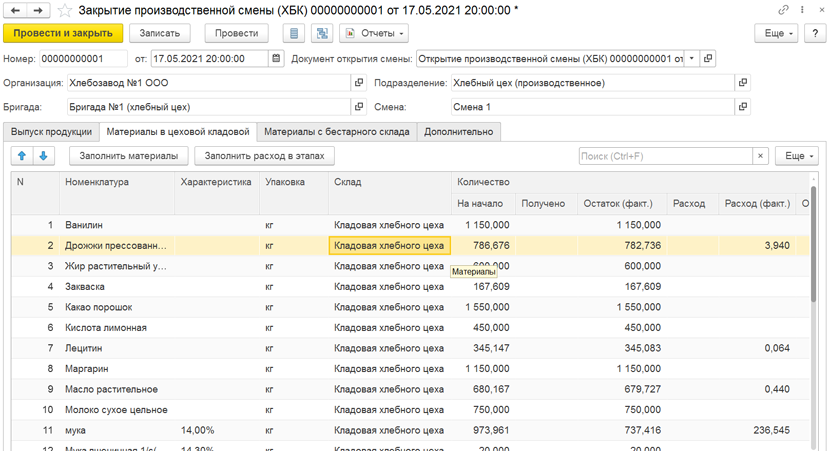Open the Подразделение field link icon

click(x=743, y=83)
